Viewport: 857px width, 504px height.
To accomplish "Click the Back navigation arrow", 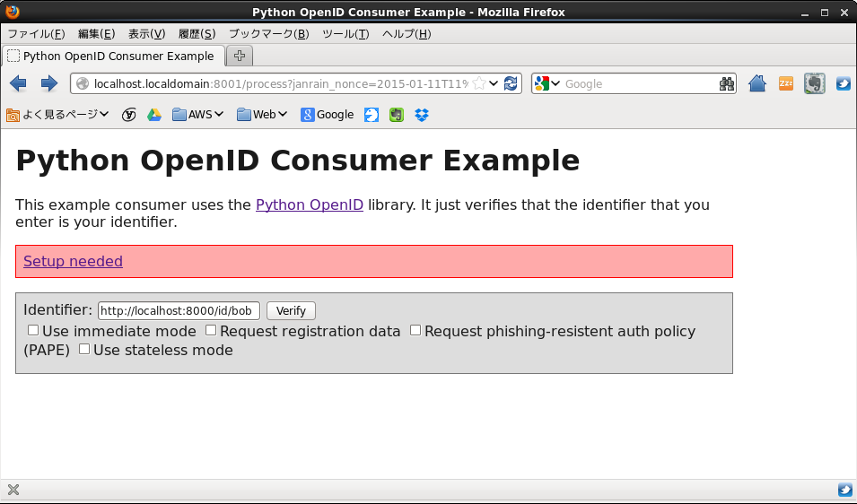I will [18, 83].
